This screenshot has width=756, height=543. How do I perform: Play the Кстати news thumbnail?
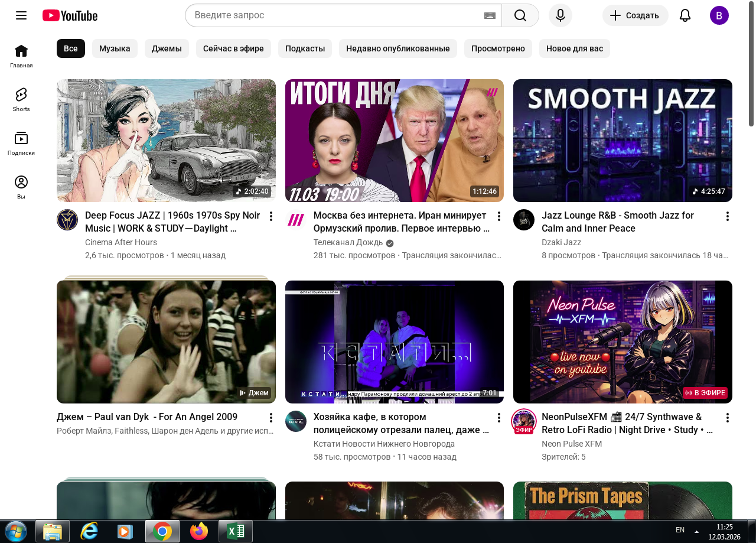click(395, 342)
